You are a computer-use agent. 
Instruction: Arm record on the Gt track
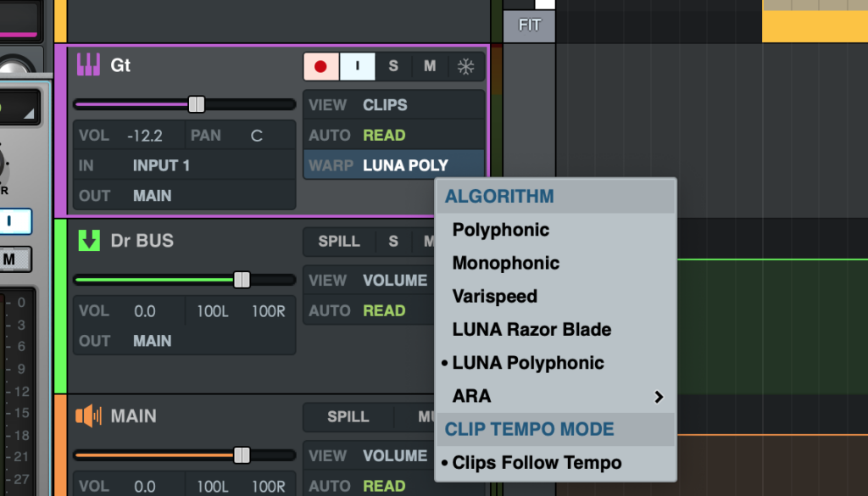320,66
